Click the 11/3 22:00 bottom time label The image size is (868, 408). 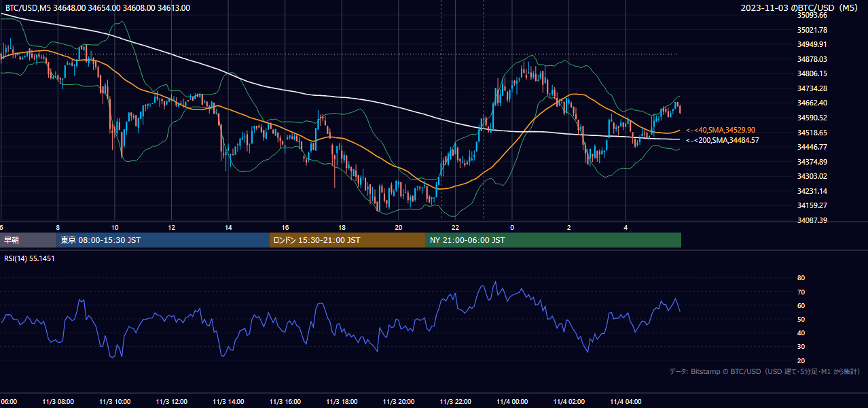pyautogui.click(x=456, y=402)
